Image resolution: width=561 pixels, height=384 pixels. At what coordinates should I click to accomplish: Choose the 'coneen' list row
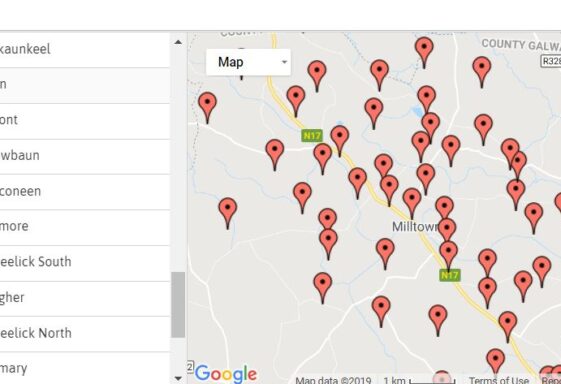84,192
